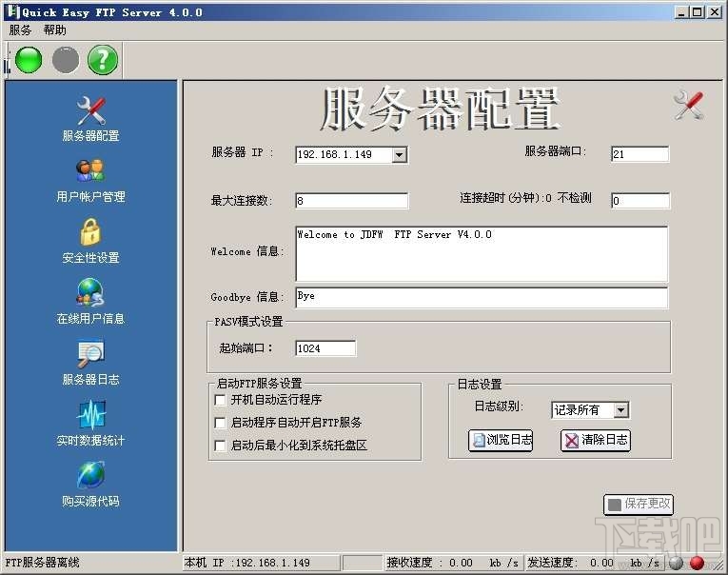Click the PASV 起始端口 input field
Screen dimensions: 728x575
point(325,348)
